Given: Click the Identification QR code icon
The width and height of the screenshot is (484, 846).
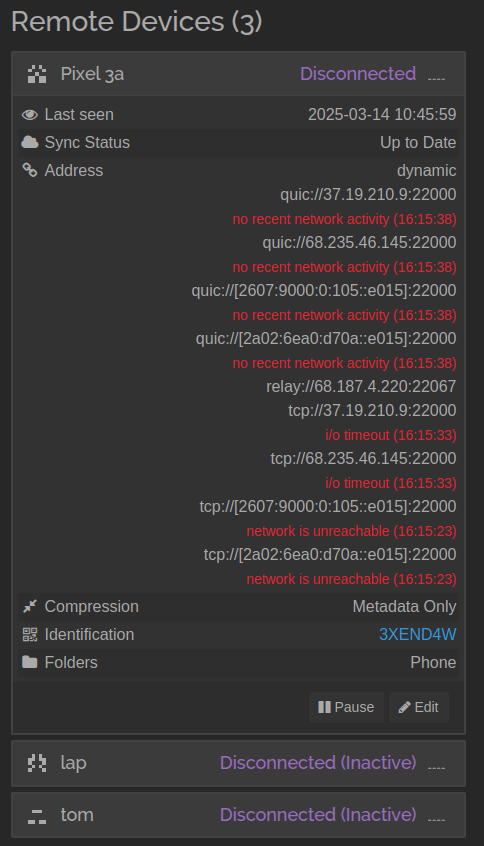Looking at the screenshot, I should pos(30,634).
